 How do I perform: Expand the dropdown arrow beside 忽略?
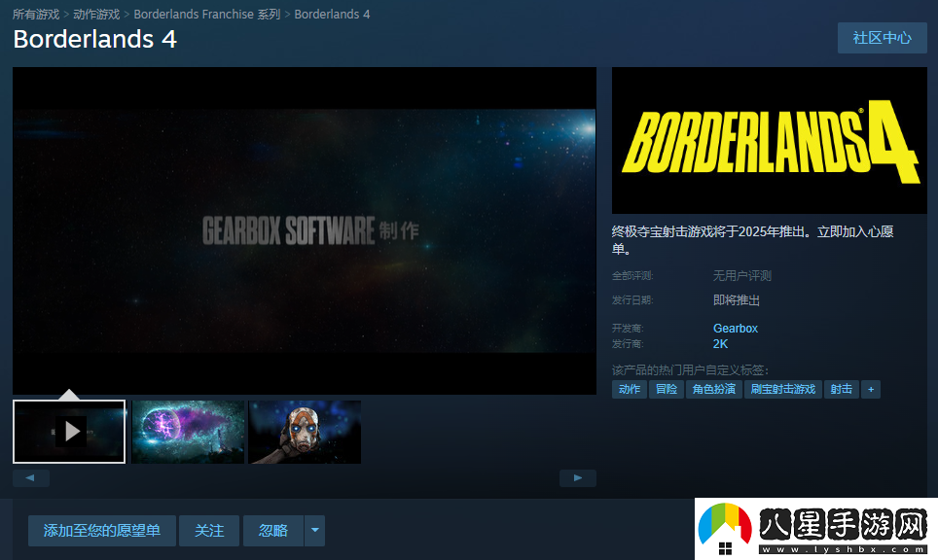(x=314, y=531)
